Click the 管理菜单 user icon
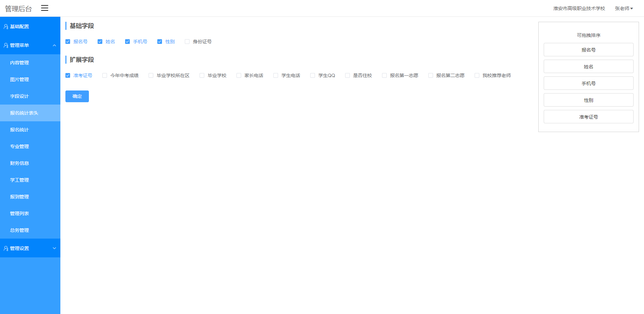644x314 pixels. coord(6,45)
